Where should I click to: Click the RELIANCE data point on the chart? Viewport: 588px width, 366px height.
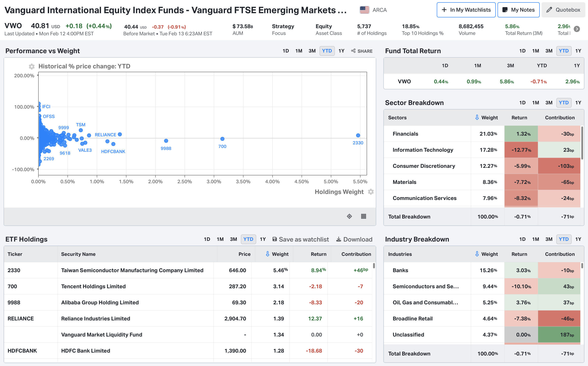pyautogui.click(x=120, y=134)
